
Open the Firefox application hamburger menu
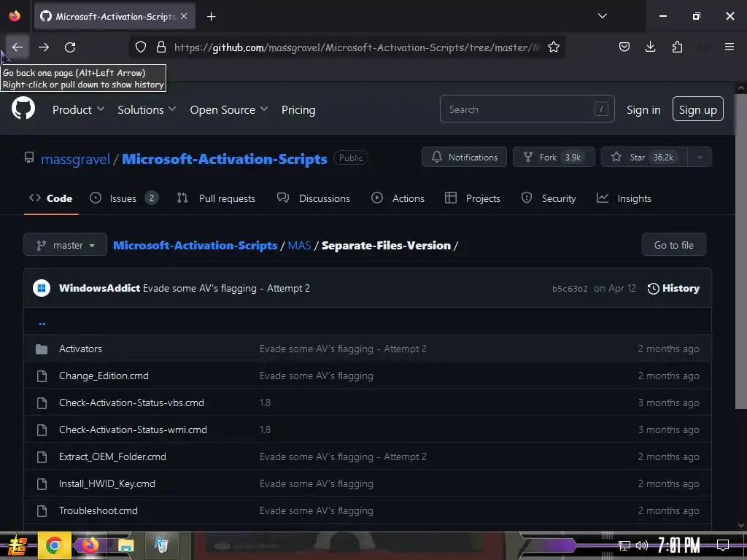point(729,47)
